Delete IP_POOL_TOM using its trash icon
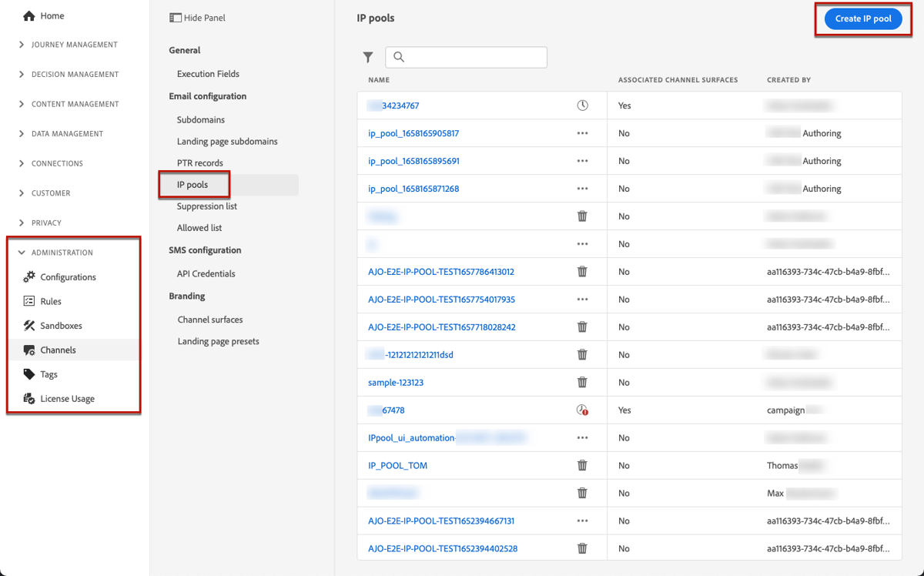 tap(582, 465)
